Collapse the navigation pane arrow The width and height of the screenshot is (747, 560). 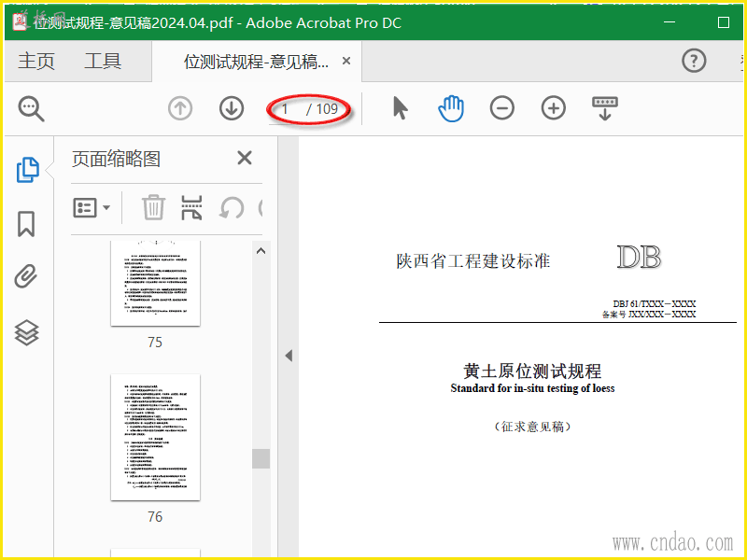pos(289,356)
